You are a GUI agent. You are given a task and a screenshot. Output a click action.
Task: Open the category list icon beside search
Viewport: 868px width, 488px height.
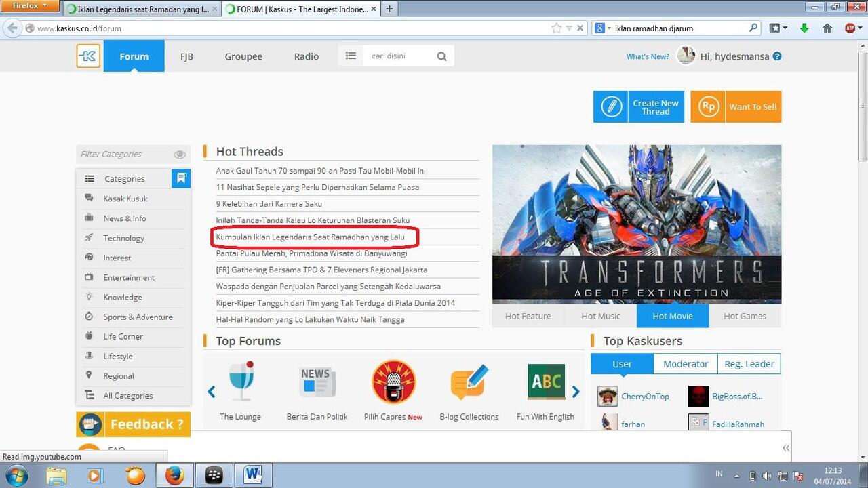coord(351,56)
